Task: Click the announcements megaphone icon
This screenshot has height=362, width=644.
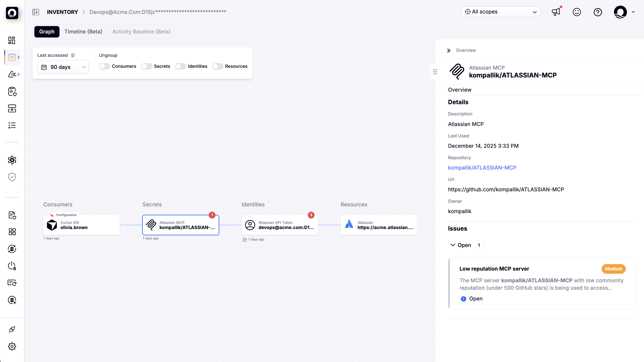Action: click(556, 12)
